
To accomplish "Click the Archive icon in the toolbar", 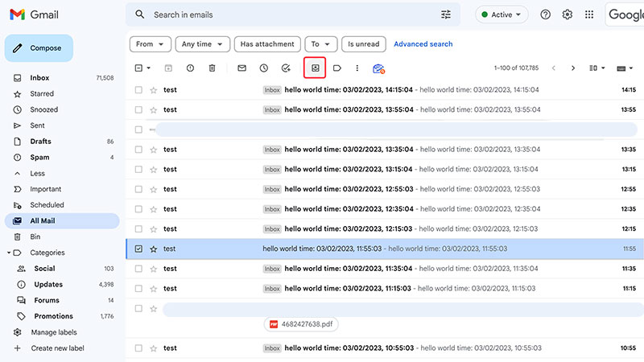I will [x=168, y=68].
